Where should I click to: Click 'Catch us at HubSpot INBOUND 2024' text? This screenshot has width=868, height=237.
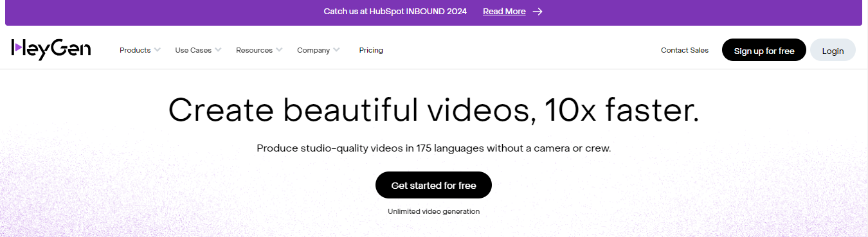coord(395,12)
